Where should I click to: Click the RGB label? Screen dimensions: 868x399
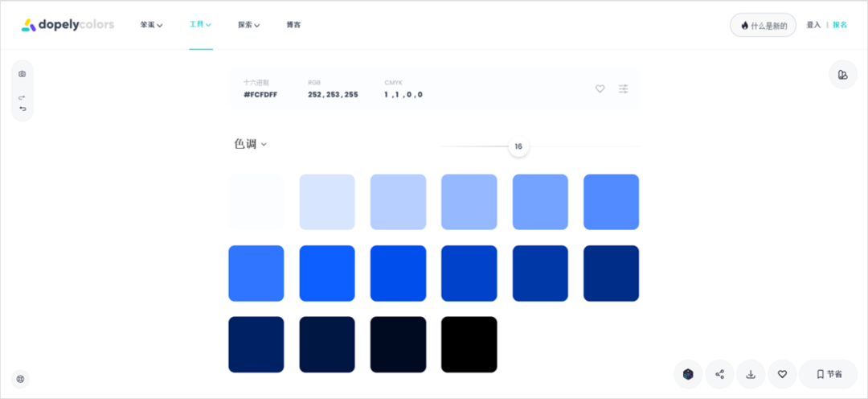coord(314,83)
